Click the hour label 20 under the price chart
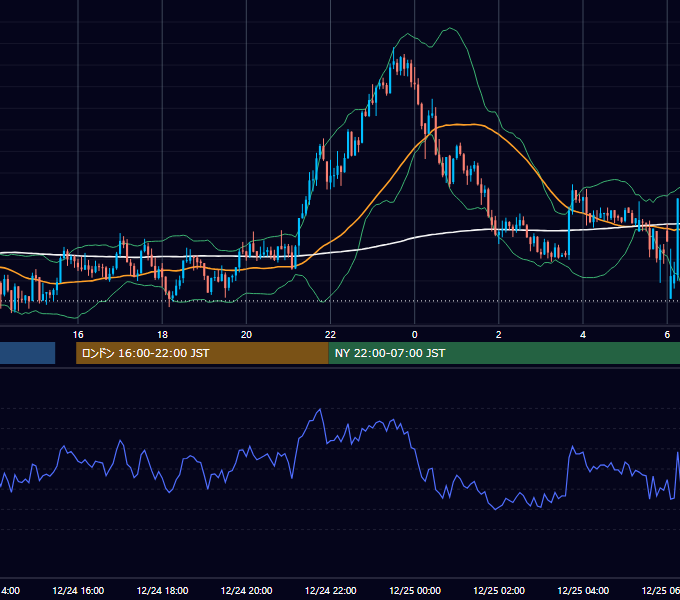680x600 pixels. click(x=246, y=335)
